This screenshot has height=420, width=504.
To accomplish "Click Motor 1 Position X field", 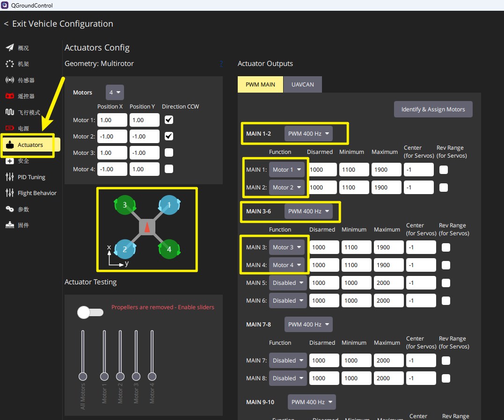I will (112, 120).
